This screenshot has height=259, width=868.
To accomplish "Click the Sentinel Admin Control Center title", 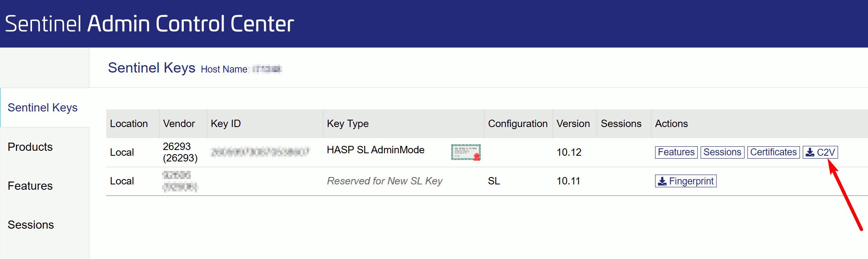I will (149, 24).
